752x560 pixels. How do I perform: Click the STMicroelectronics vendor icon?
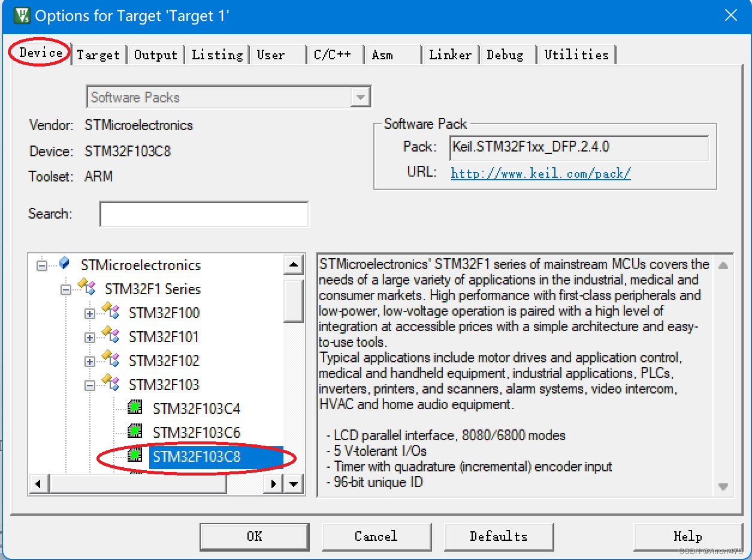[x=64, y=263]
